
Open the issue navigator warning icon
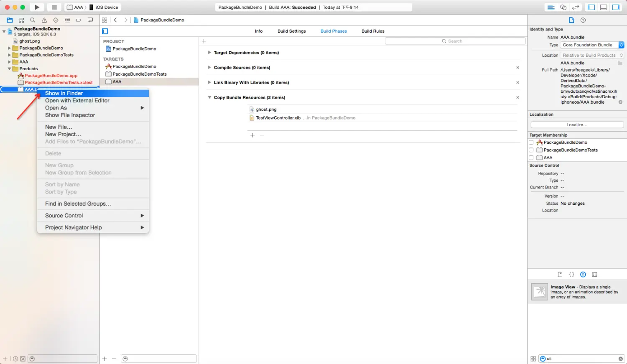[x=44, y=20]
